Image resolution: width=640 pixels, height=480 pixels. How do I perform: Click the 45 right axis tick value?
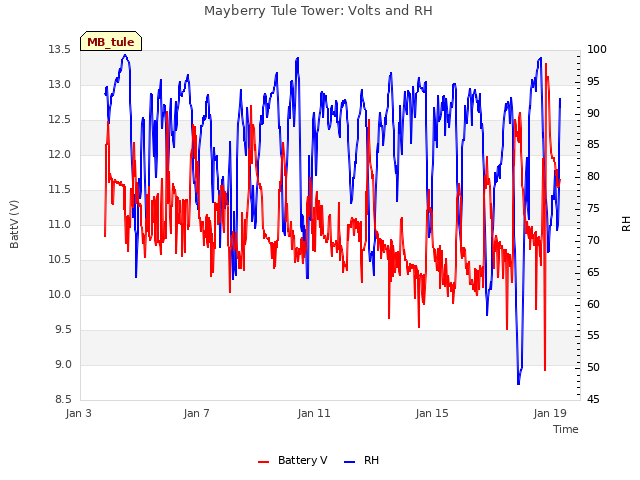point(593,400)
